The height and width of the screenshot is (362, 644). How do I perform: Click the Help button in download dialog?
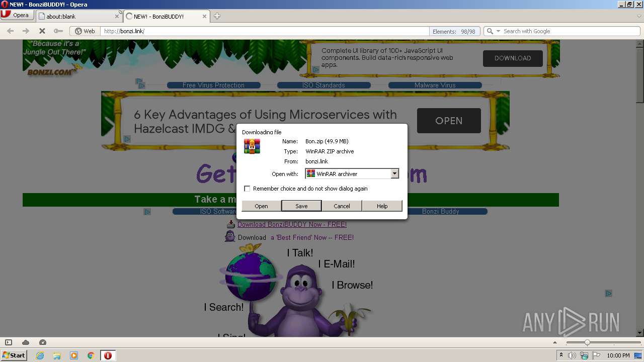382,206
